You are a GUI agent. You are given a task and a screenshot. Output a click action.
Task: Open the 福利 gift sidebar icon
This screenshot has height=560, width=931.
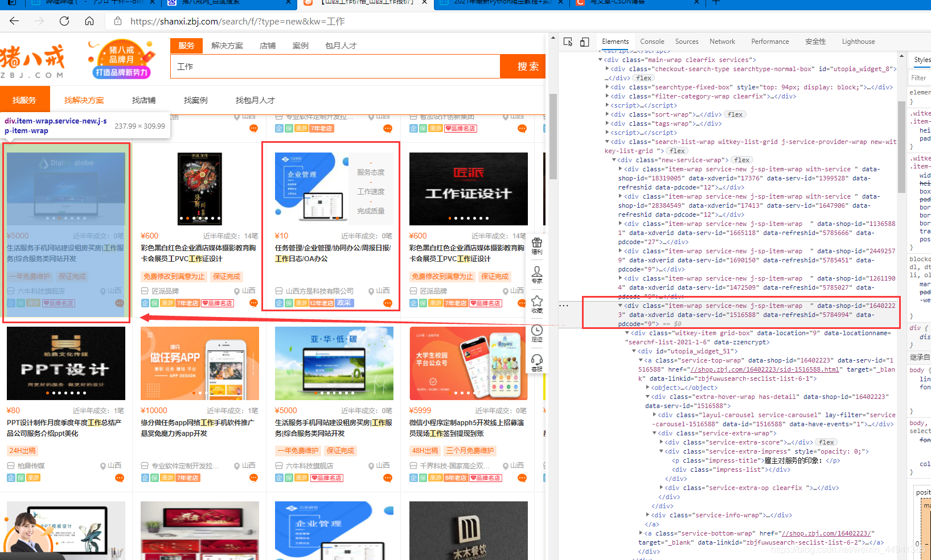tap(537, 246)
